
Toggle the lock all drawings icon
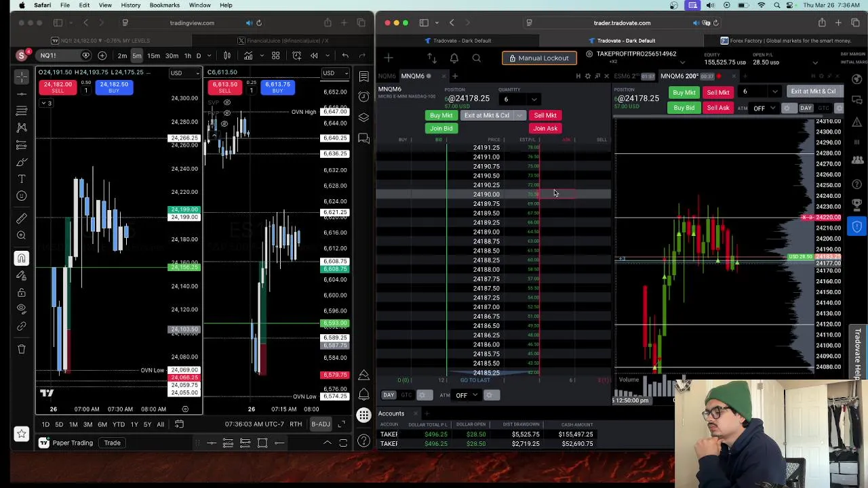coord(22,292)
